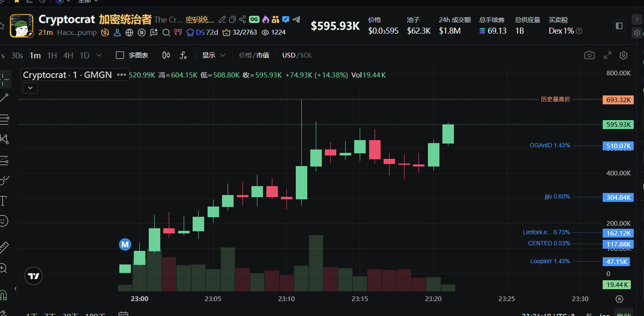Select the pattern drawing tool

pos(4,139)
